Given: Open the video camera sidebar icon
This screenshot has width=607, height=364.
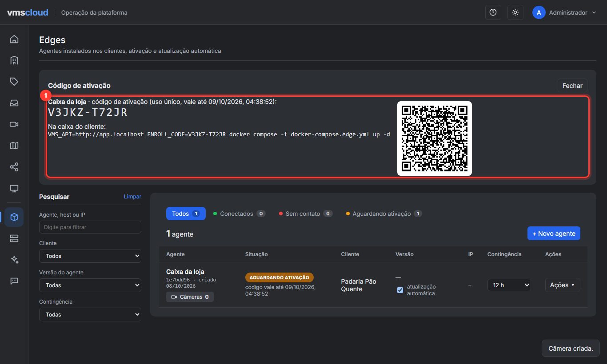Looking at the screenshot, I should 14,124.
